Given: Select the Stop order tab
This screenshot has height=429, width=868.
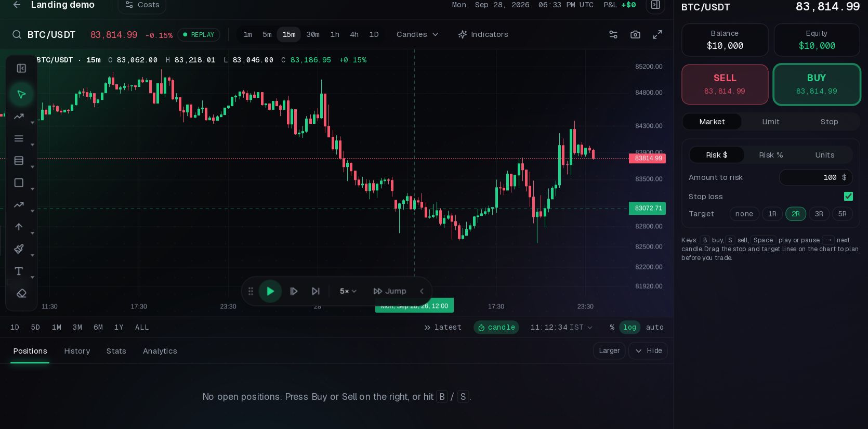Looking at the screenshot, I should coord(829,122).
